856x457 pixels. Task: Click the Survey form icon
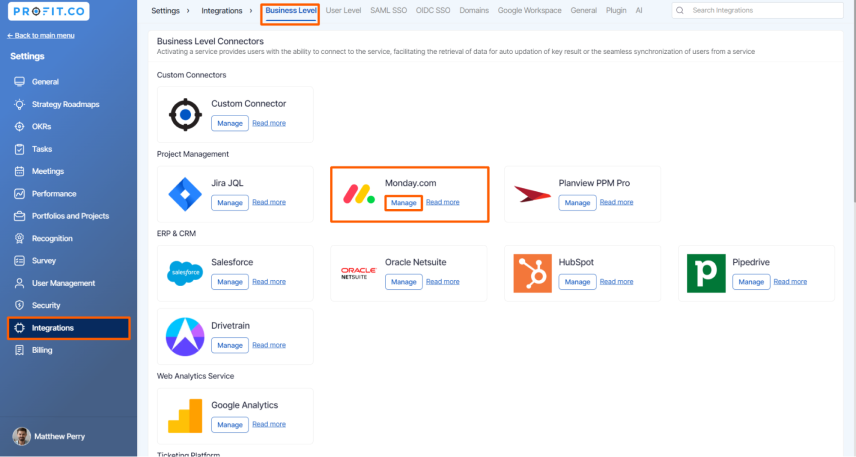20,261
